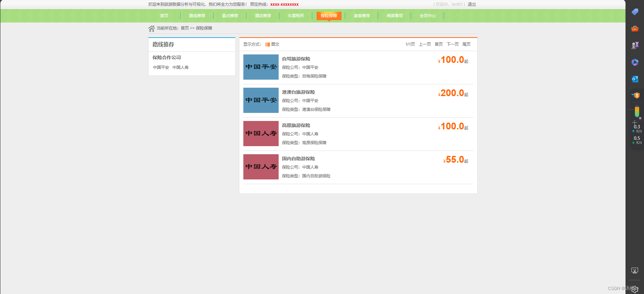Click 下一页 pagination link
Viewport: 644px width, 294px height.
click(x=453, y=44)
